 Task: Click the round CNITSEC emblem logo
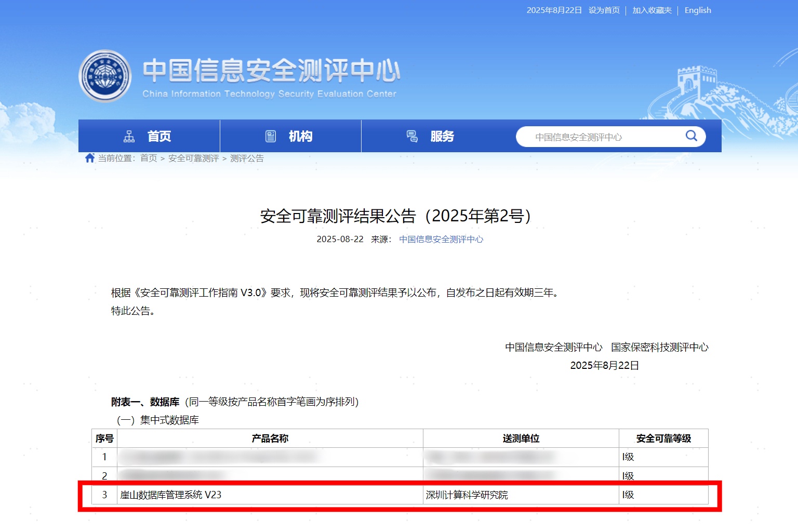click(x=105, y=76)
